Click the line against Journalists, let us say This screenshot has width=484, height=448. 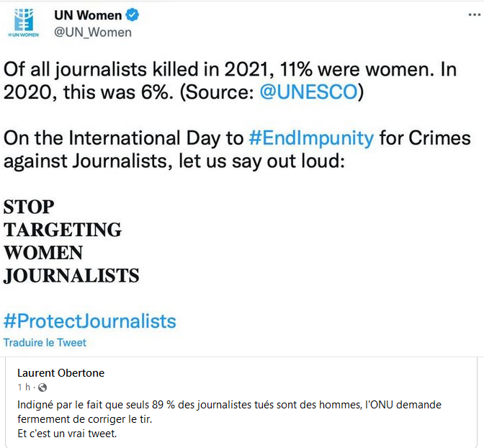(174, 161)
